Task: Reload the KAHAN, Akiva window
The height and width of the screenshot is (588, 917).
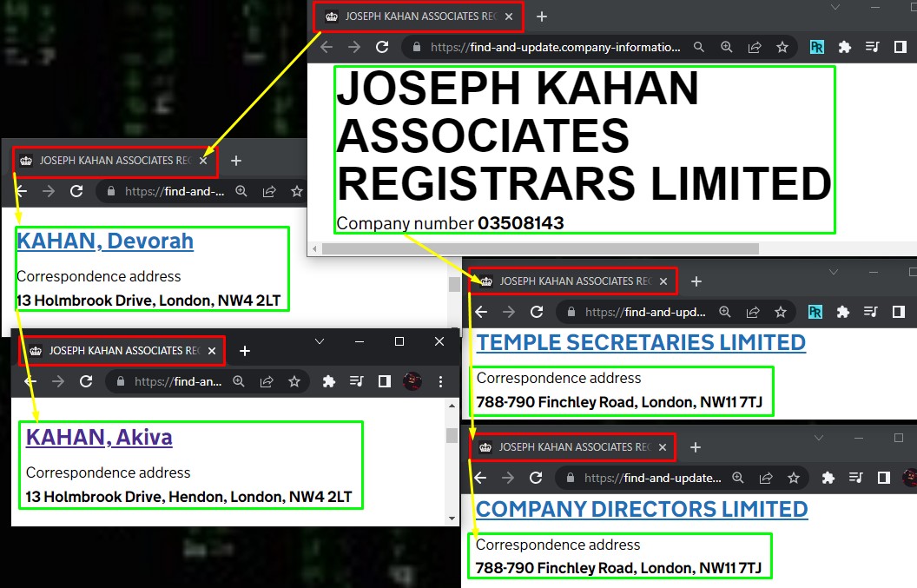Action: [x=86, y=381]
